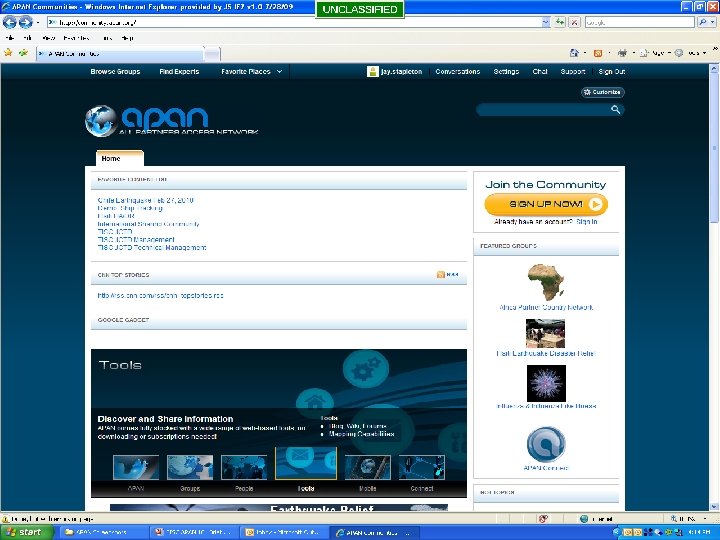Click the Internet zone globe in status bar
The image size is (720, 540).
point(584,518)
